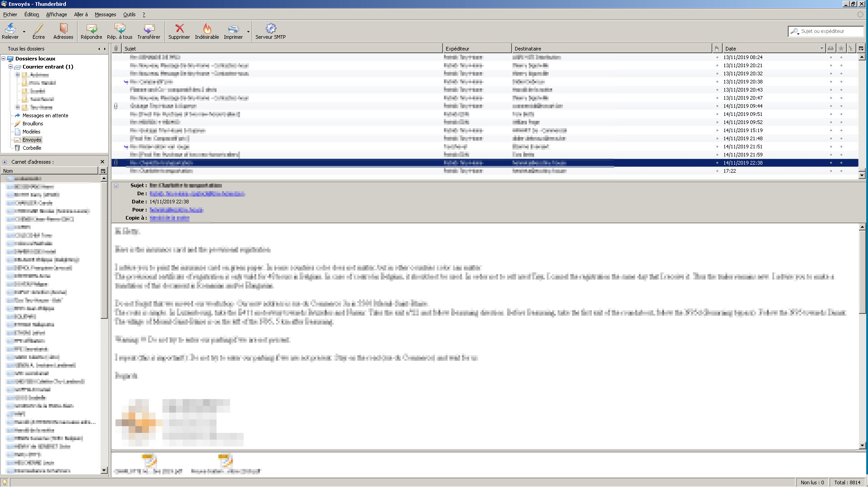Click the Répondre reply icon
The height and width of the screenshot is (487, 868).
click(x=91, y=31)
